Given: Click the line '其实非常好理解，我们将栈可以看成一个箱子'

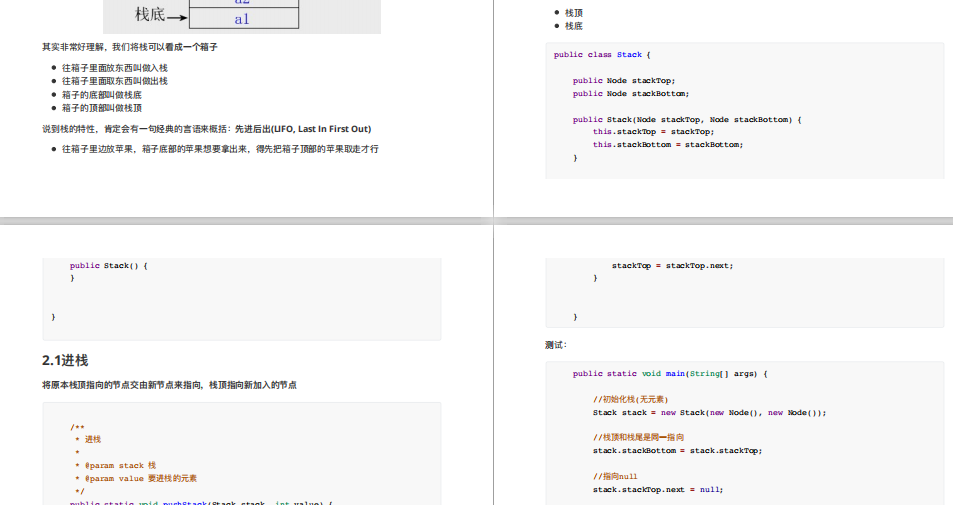Looking at the screenshot, I should click(x=129, y=47).
